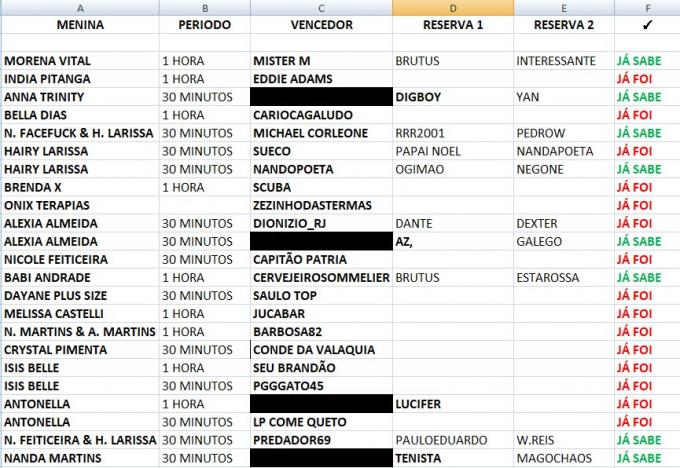Select the highlighted column D header
The width and height of the screenshot is (680, 468).
453,8
